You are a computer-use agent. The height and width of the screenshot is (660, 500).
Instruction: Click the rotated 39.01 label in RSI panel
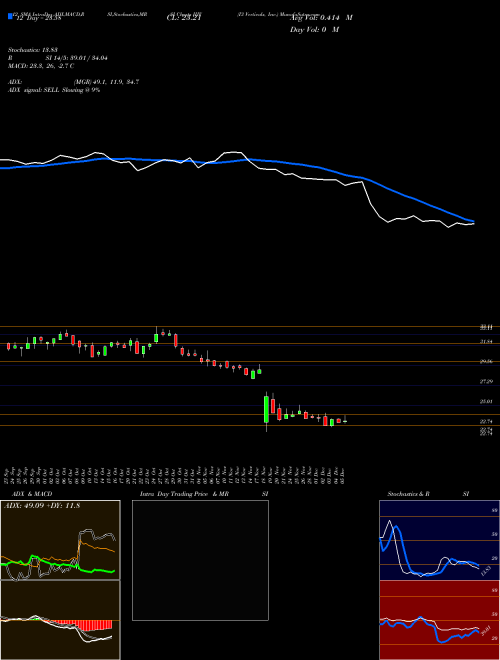pyautogui.click(x=484, y=631)
